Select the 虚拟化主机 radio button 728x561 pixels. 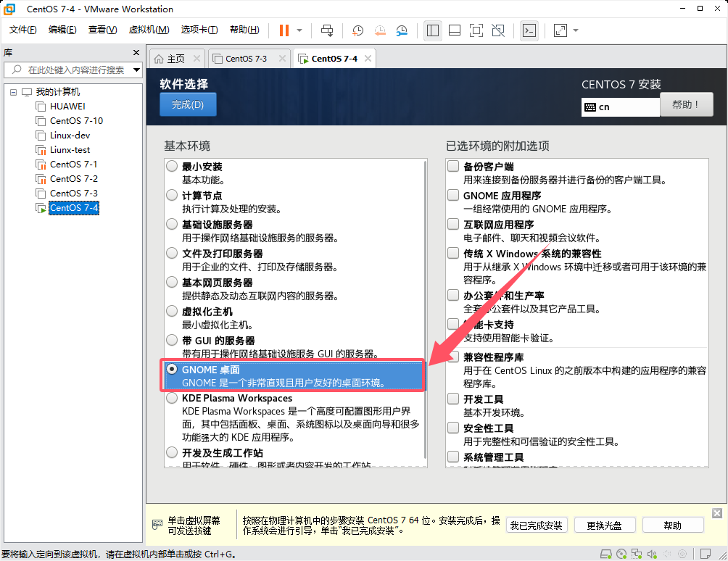pos(172,311)
